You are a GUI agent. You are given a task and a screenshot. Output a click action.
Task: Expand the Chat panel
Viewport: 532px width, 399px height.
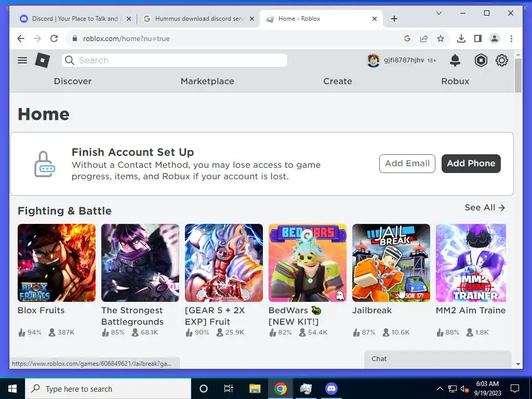[437, 359]
